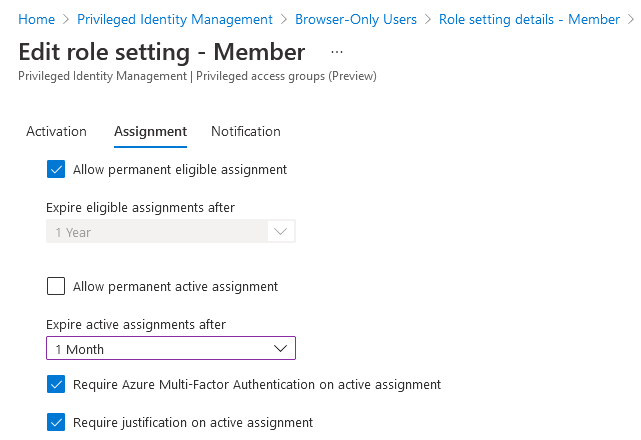This screenshot has width=641, height=440.
Task: Uncheck Require justification on active assignment
Action: click(56, 422)
